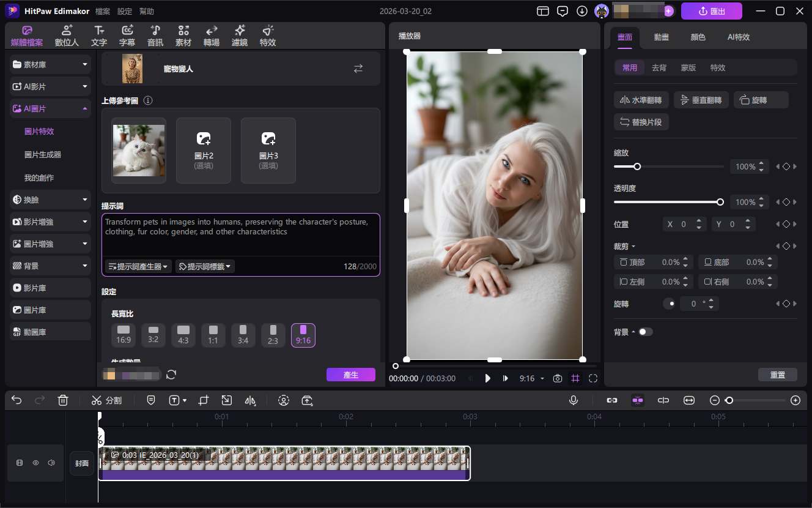
Task: Enter fullscreen preview in the player
Action: pyautogui.click(x=592, y=378)
